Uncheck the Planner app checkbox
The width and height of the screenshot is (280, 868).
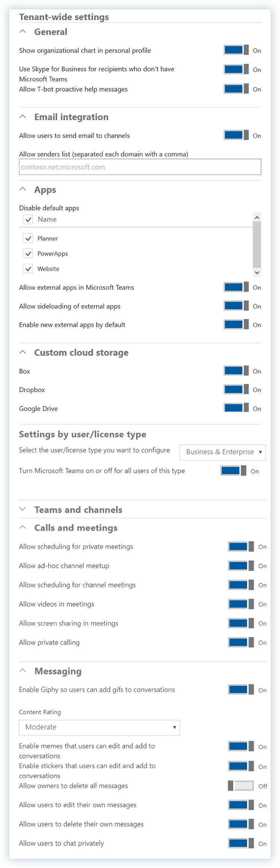28,238
